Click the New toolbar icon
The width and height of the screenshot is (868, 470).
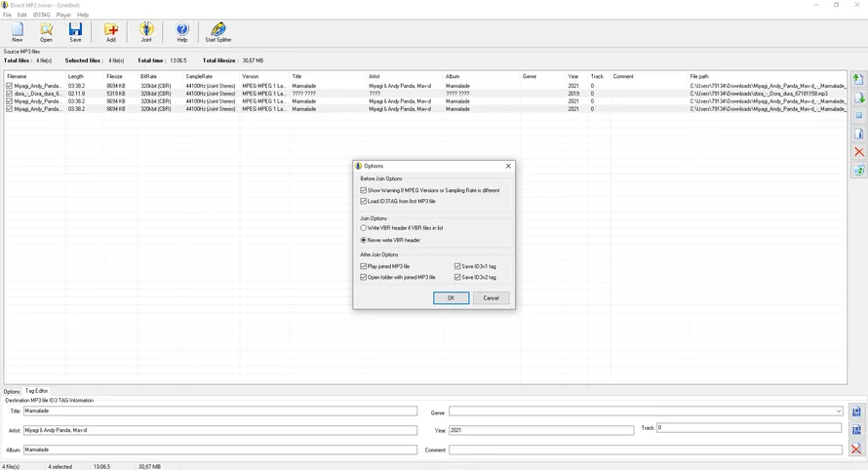[x=18, y=32]
